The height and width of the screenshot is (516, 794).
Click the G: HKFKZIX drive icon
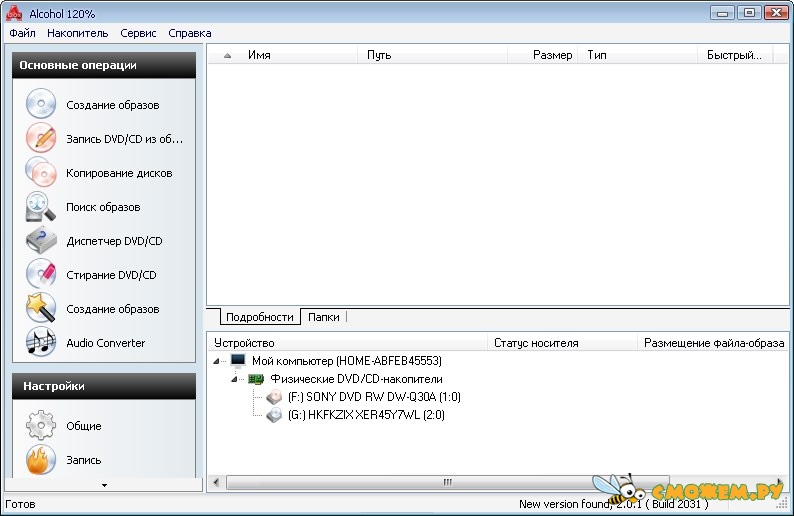pos(274,415)
